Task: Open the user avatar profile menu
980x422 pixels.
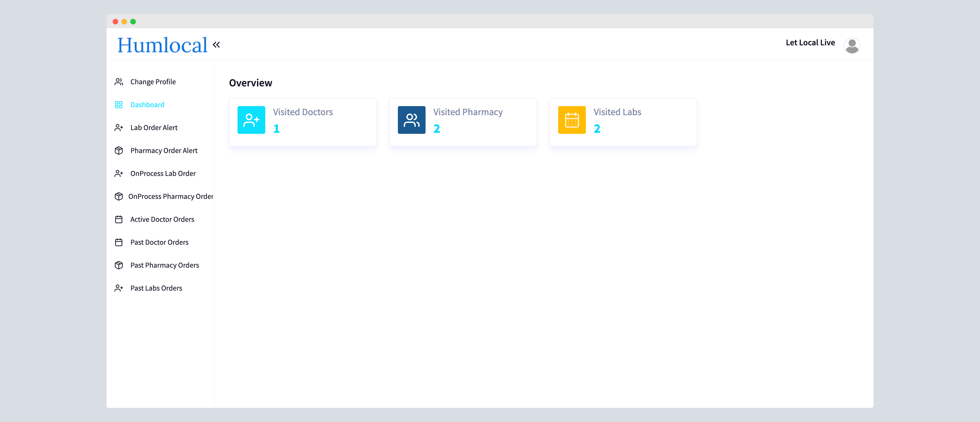Action: (x=852, y=46)
